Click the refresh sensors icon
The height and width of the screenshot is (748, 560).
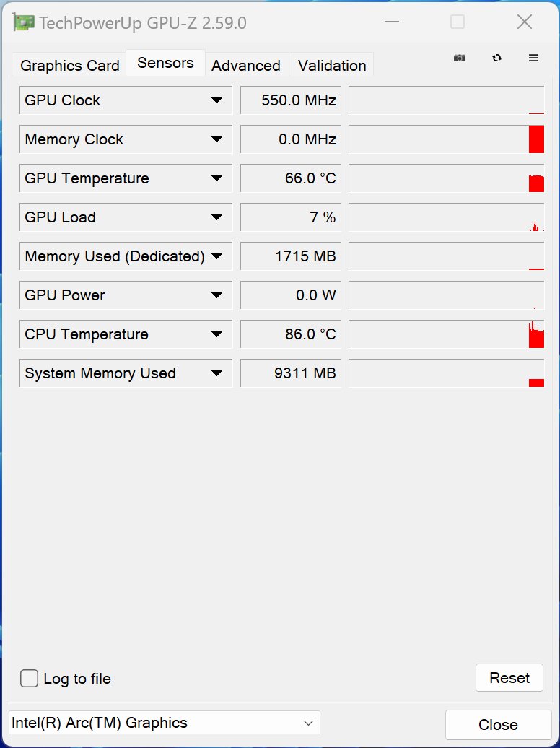click(x=496, y=58)
